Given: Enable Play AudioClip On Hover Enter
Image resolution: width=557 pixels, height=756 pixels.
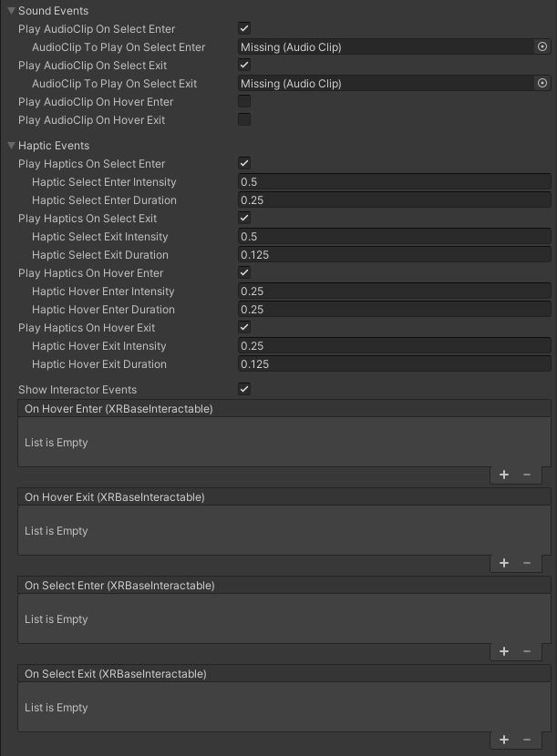Looking at the screenshot, I should tap(244, 101).
